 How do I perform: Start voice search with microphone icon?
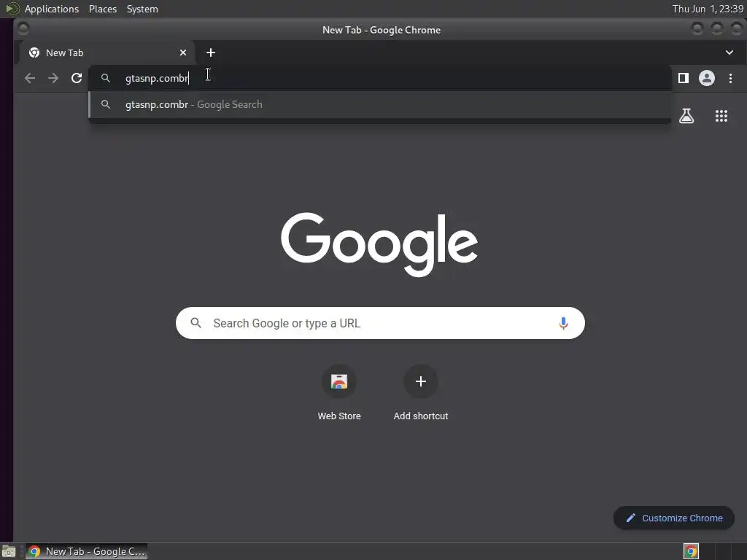563,323
